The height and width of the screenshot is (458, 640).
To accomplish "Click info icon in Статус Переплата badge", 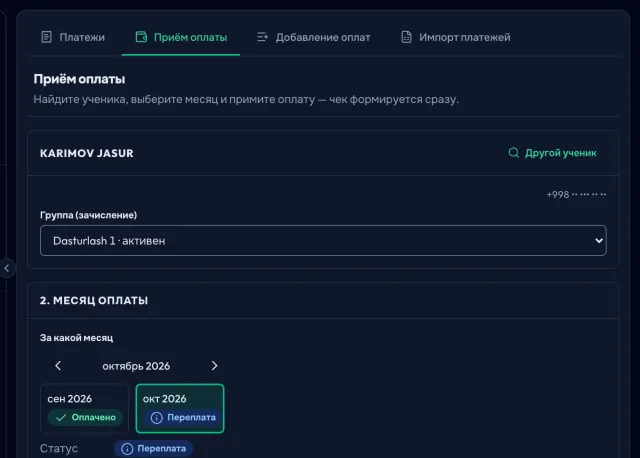I will (x=127, y=449).
